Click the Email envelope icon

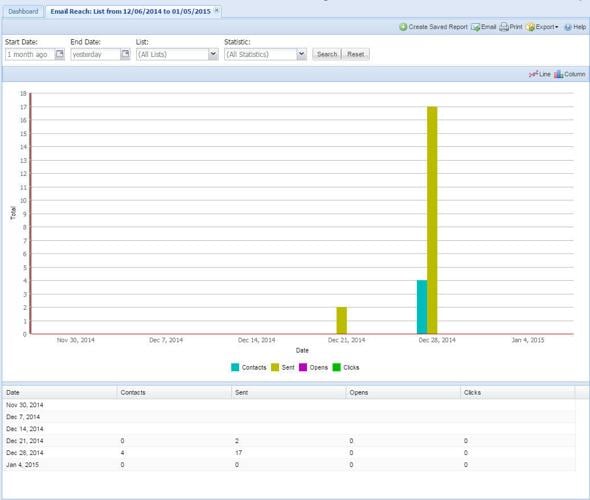475,27
